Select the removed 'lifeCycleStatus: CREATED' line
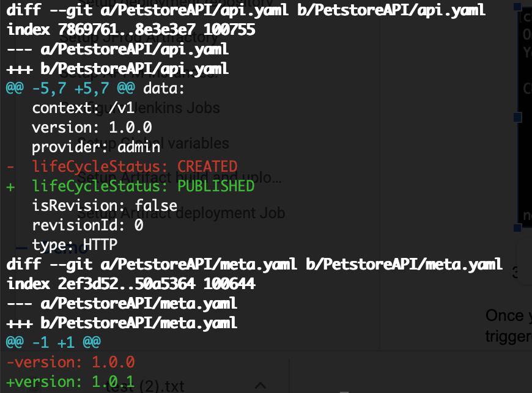The width and height of the screenshot is (532, 393). [x=122, y=166]
